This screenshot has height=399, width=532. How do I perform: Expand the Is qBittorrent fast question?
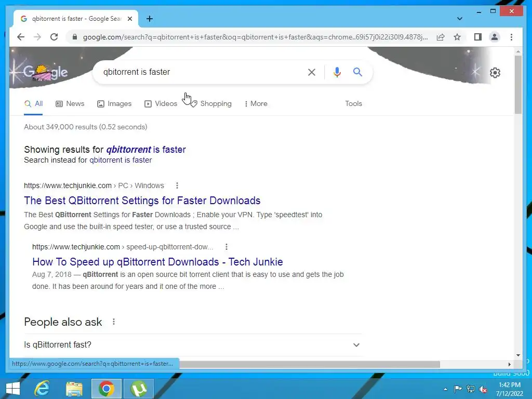click(193, 345)
